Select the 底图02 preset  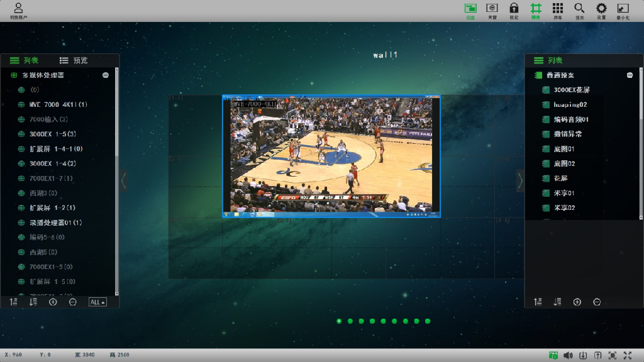[x=564, y=164]
